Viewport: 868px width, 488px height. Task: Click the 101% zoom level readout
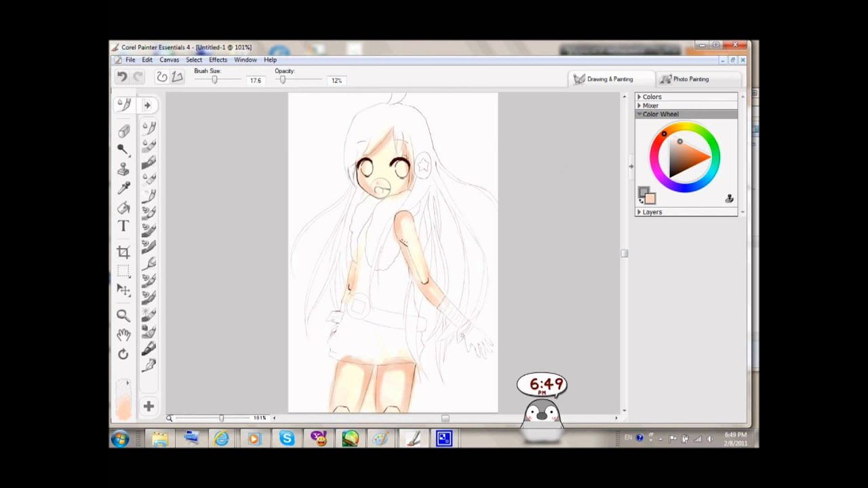point(260,418)
